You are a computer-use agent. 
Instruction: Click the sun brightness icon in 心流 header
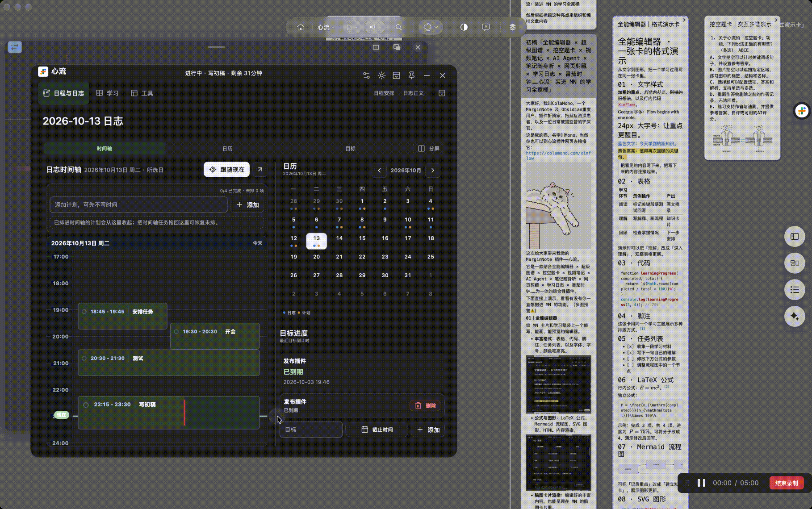tap(381, 75)
